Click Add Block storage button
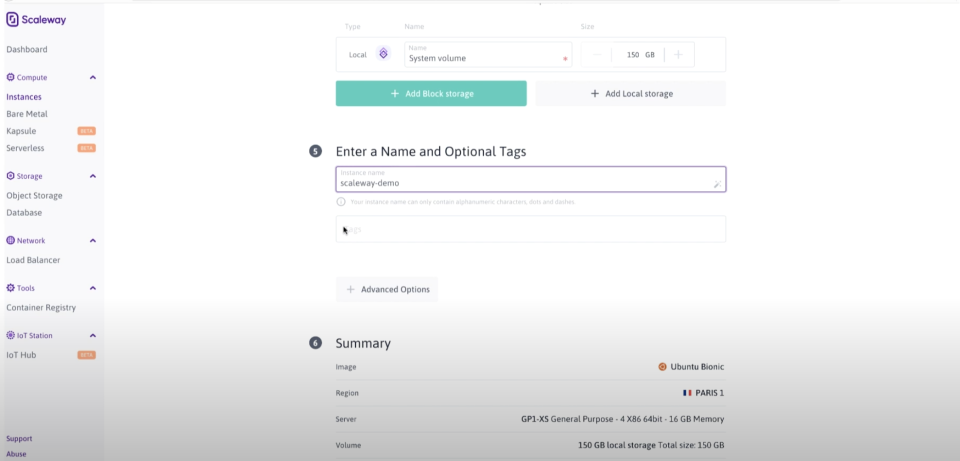This screenshot has height=461, width=960. (x=431, y=94)
